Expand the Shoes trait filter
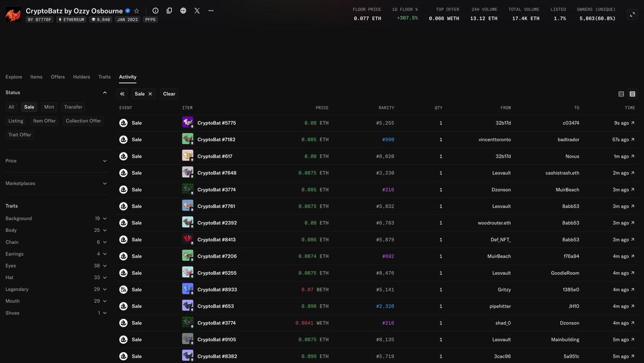644x363 pixels. [56, 313]
